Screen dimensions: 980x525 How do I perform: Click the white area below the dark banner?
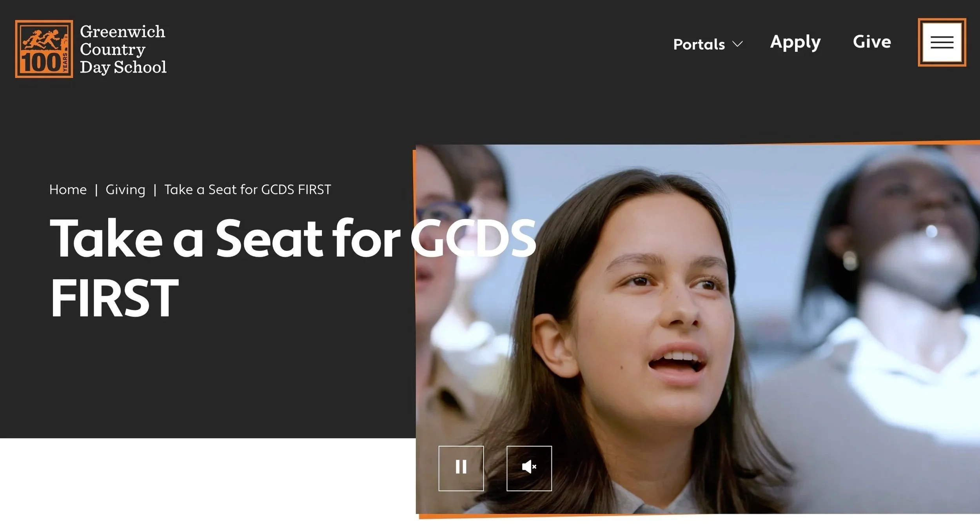click(208, 481)
